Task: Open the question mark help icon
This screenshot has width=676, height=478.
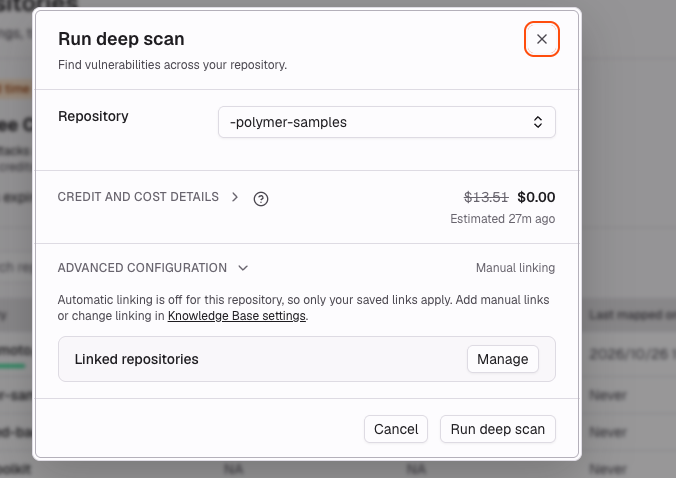Action: [x=261, y=199]
